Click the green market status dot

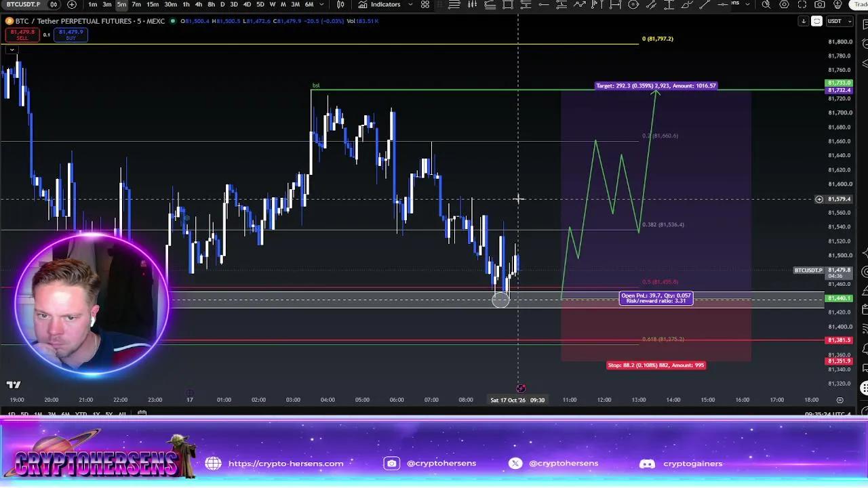coord(173,21)
